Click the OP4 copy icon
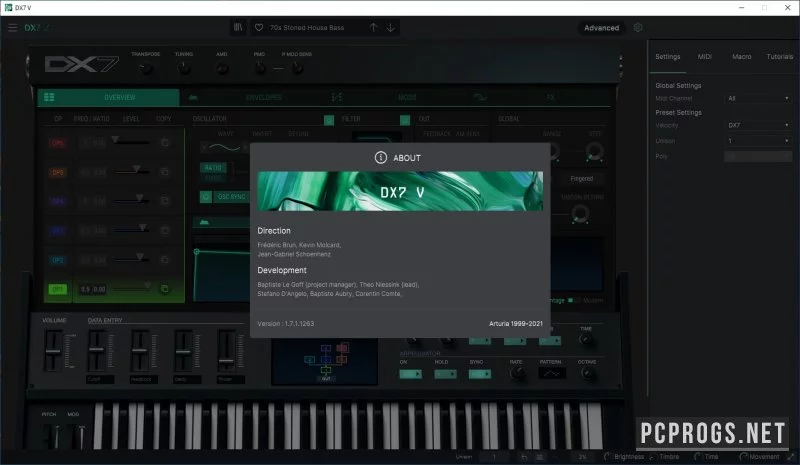 coord(164,201)
